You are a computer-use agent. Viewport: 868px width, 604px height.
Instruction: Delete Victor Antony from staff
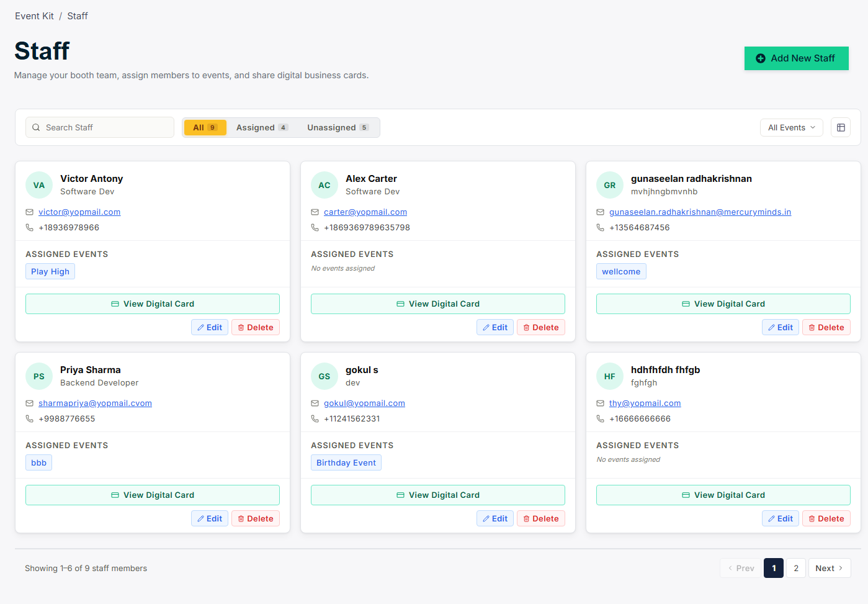[256, 327]
